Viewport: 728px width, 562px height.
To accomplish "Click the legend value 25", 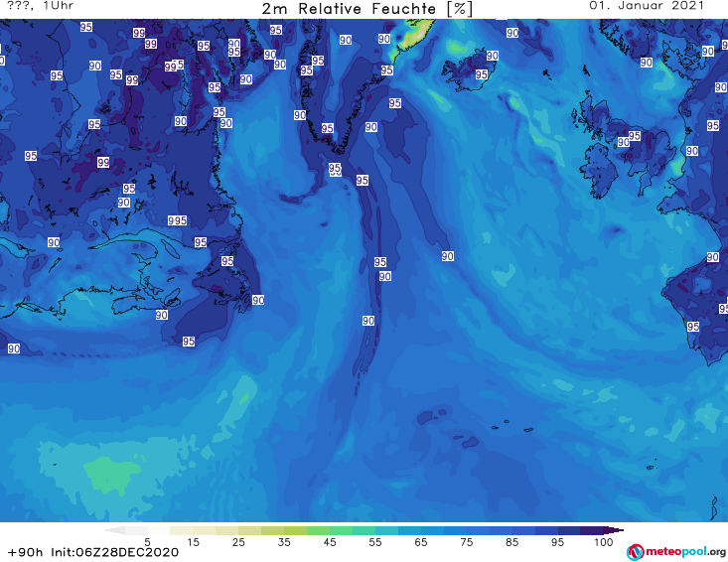I will tap(238, 542).
